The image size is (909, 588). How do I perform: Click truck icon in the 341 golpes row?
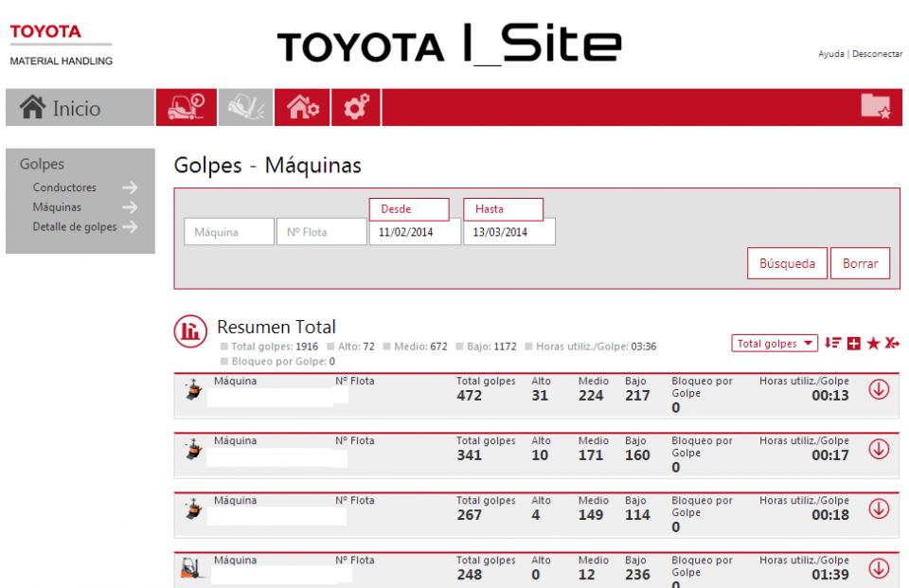(x=193, y=450)
